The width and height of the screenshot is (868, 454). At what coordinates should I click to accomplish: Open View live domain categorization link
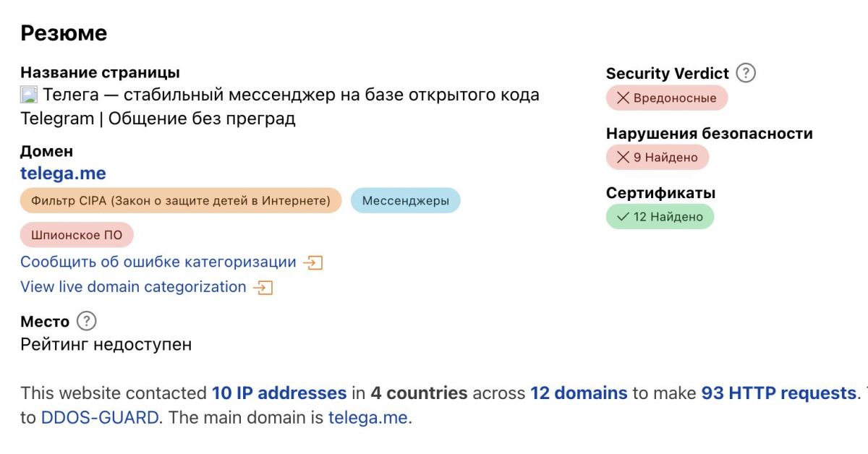coord(133,287)
